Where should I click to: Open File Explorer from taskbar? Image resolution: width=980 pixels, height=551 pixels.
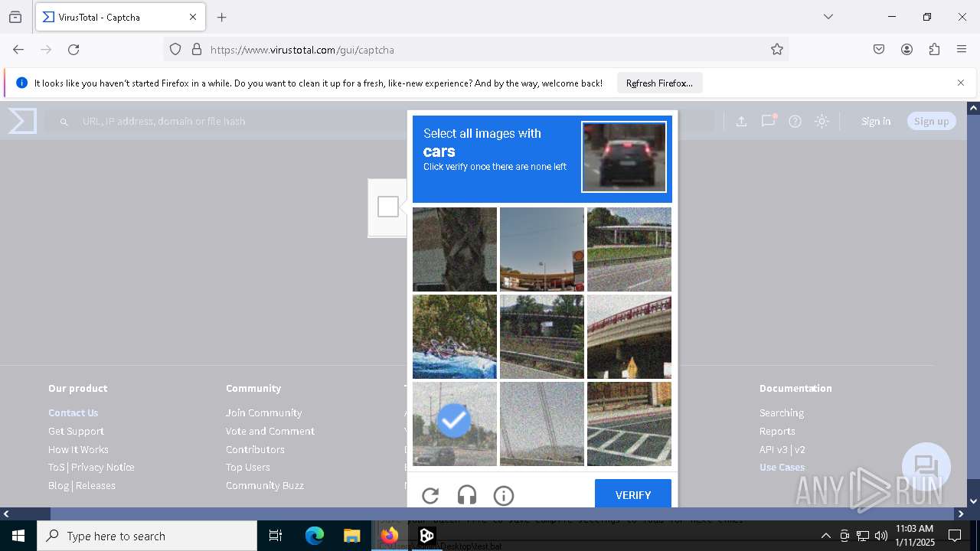pyautogui.click(x=351, y=536)
